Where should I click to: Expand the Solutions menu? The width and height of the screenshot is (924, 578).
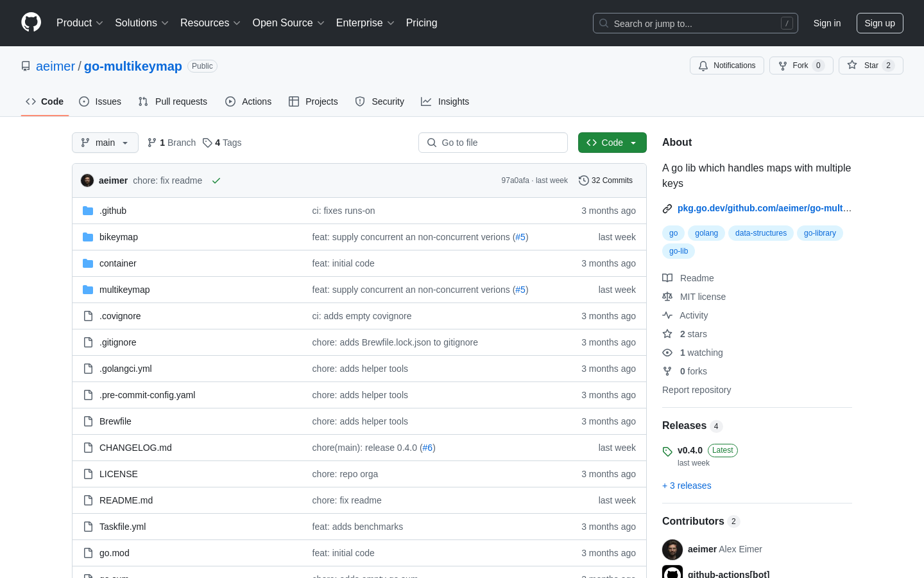coord(142,23)
